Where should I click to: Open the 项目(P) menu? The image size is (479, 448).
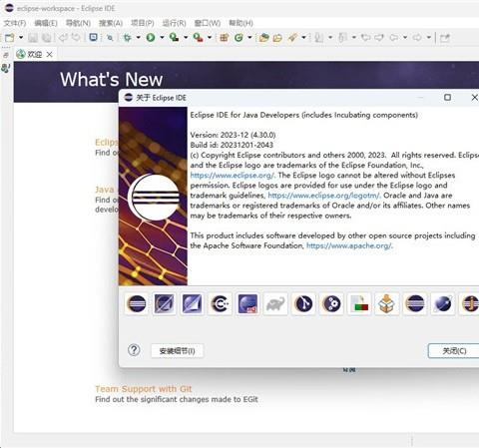pos(143,23)
